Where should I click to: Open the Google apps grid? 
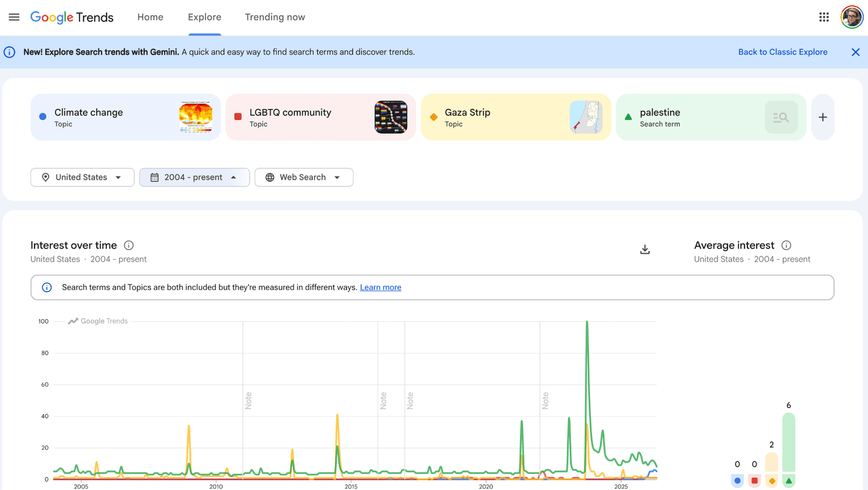pos(824,17)
